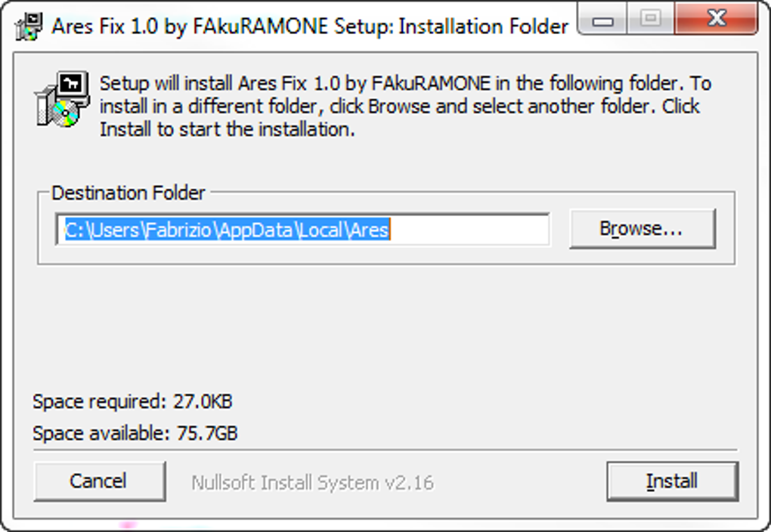Click the 'Space required: 27.0KB' label
This screenshot has height=532, width=771.
coord(132,401)
